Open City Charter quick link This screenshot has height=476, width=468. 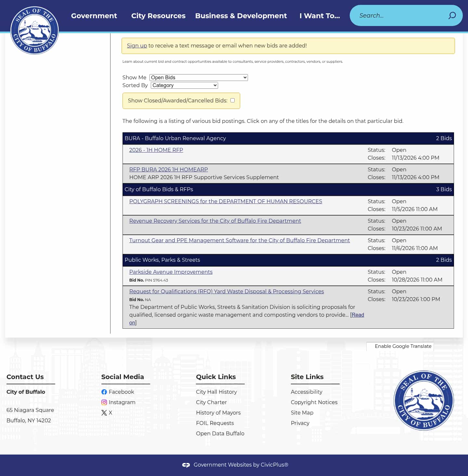point(211,403)
